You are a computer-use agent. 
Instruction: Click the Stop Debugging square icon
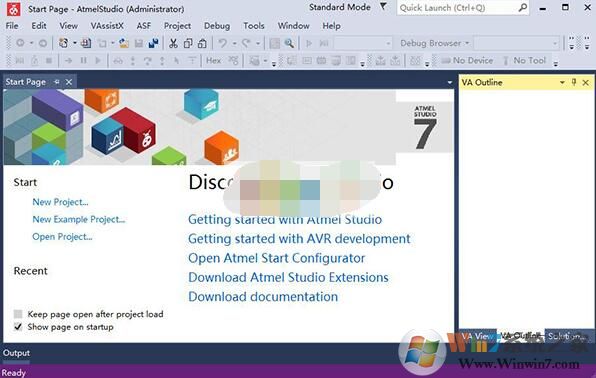pyautogui.click(x=49, y=60)
